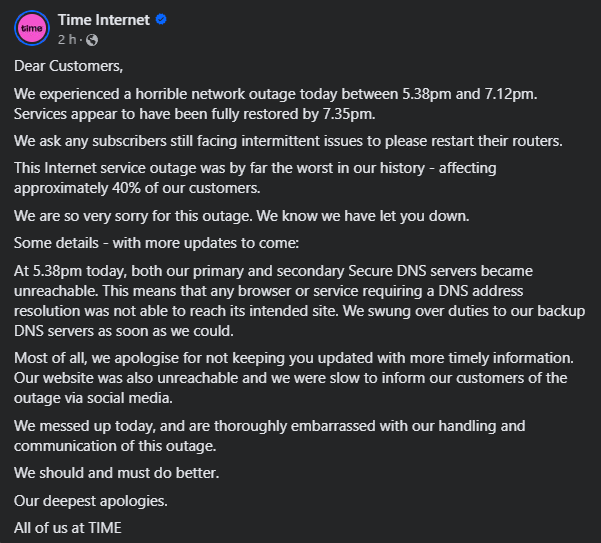Click the sentence asking subscribers to restart routers
The height and width of the screenshot is (543, 601).
point(288,141)
